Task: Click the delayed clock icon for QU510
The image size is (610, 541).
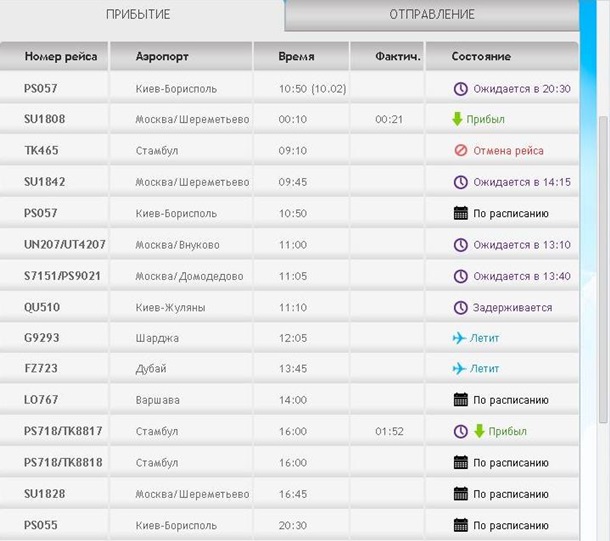Action: pos(460,307)
